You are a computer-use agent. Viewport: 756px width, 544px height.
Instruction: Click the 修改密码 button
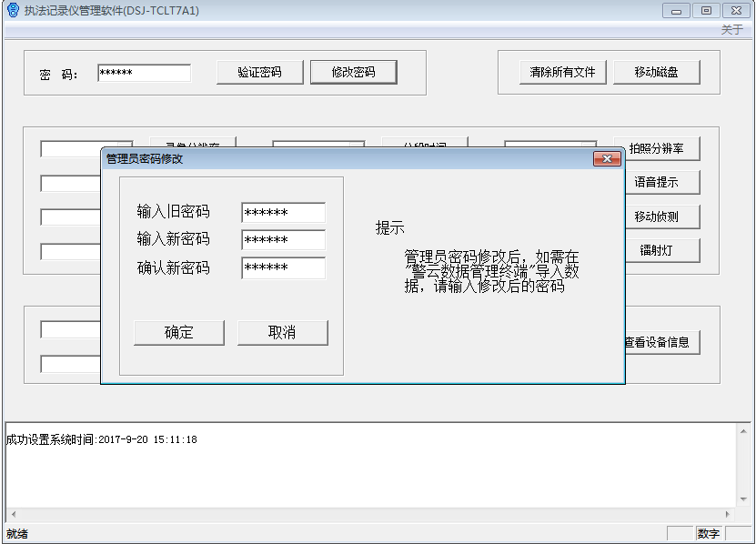[353, 73]
